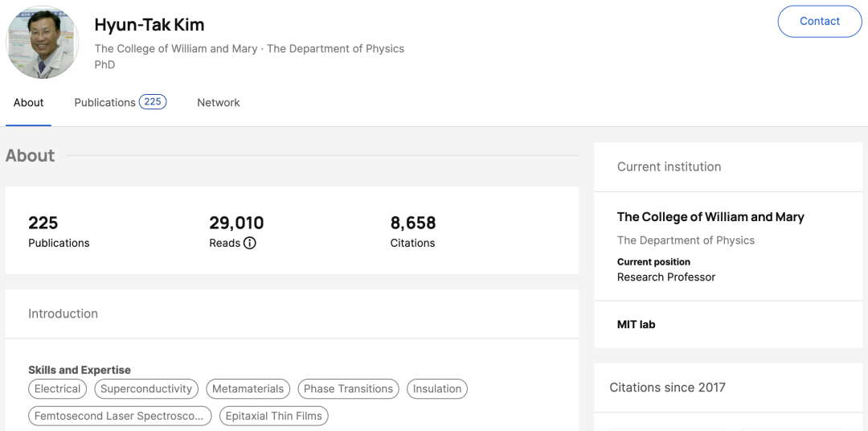The width and height of the screenshot is (868, 431).
Task: Click Hyun-Tak Kim's profile photo
Action: [43, 43]
